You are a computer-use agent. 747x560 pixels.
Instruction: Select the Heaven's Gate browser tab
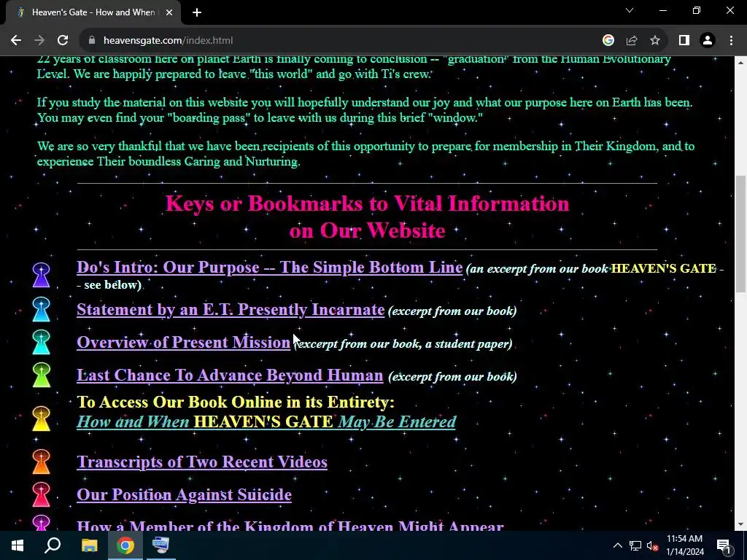click(x=93, y=12)
